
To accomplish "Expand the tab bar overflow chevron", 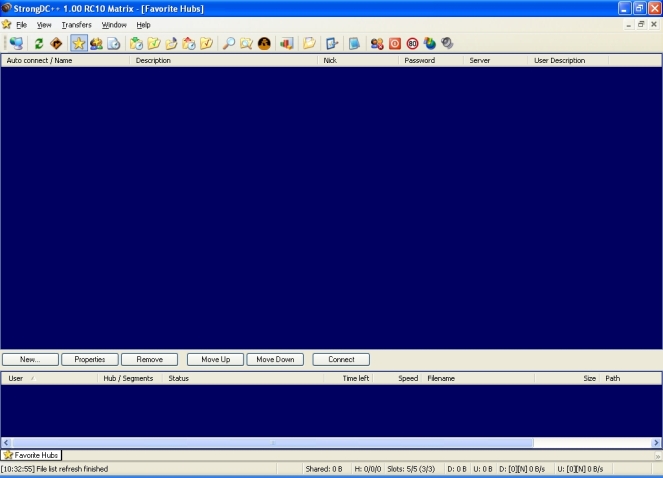I will [x=657, y=455].
